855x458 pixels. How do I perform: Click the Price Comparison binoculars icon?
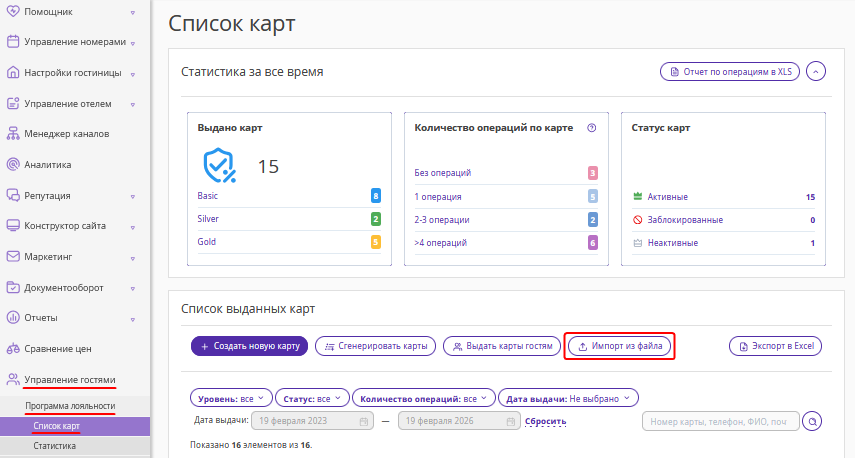click(14, 349)
